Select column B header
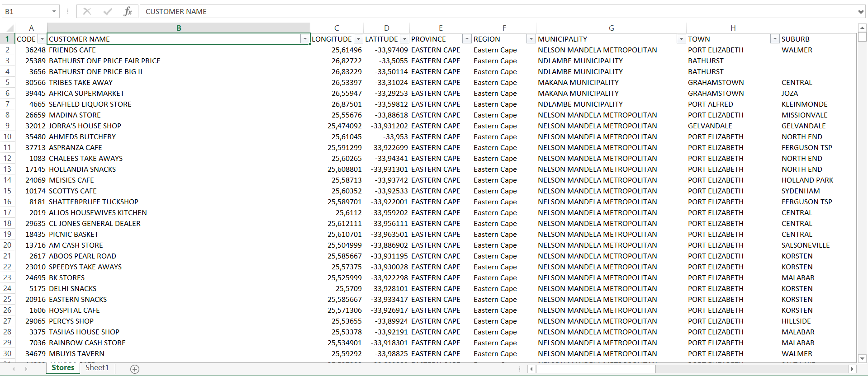868x376 pixels. tap(179, 28)
